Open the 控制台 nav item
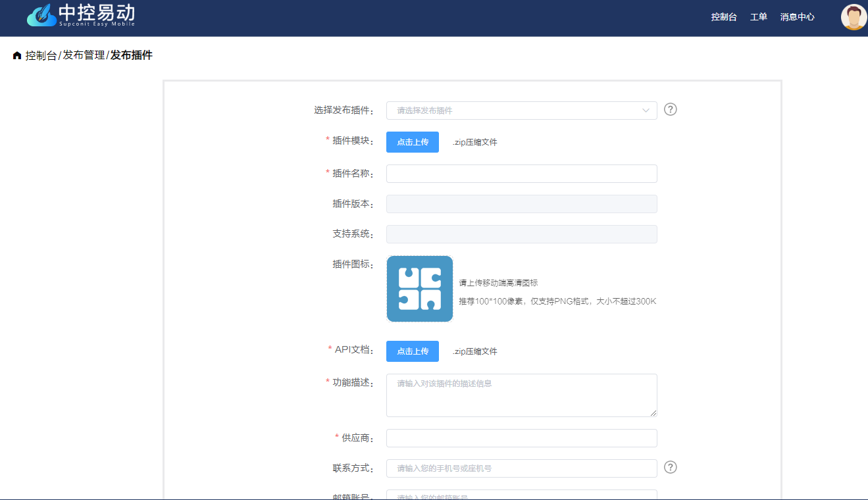The height and width of the screenshot is (500, 868). (724, 17)
